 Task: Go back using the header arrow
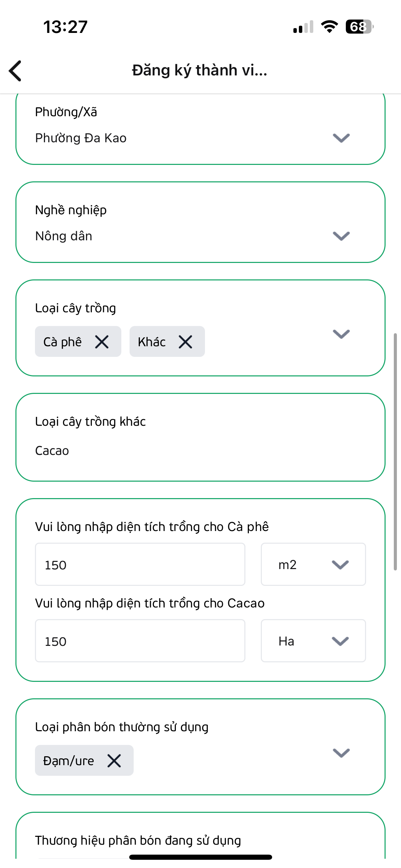[15, 71]
